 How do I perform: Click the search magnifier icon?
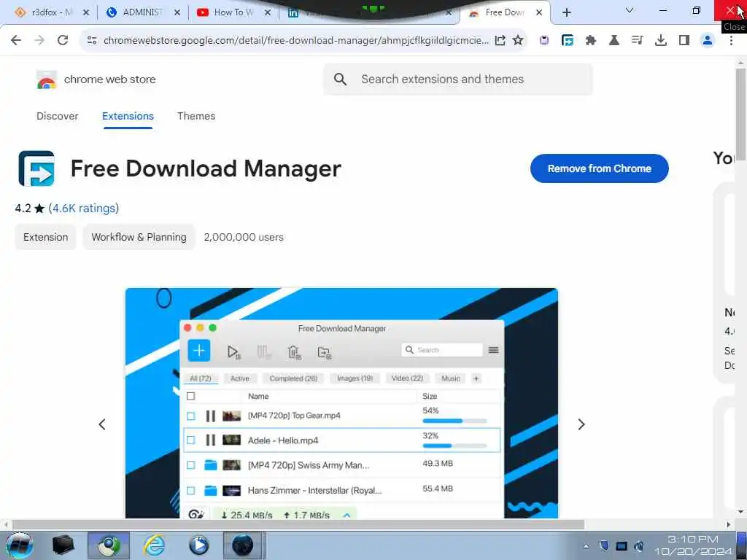click(x=340, y=79)
